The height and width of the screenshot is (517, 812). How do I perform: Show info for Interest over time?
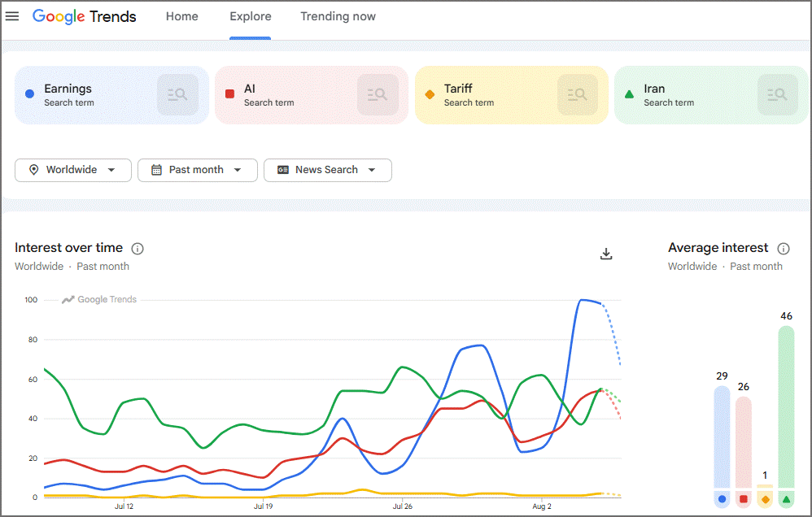click(138, 249)
